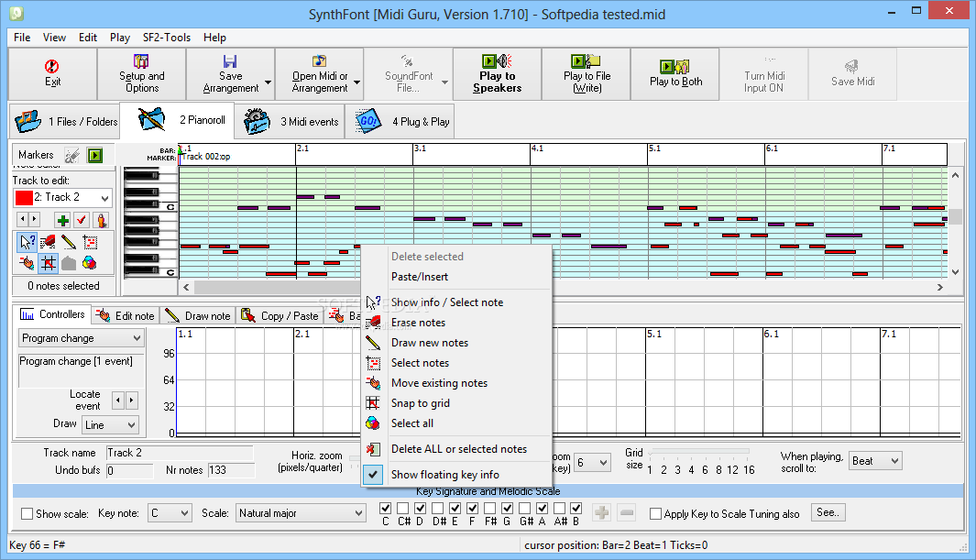
Task: Toggle the F# note checkbox
Action: (x=490, y=509)
